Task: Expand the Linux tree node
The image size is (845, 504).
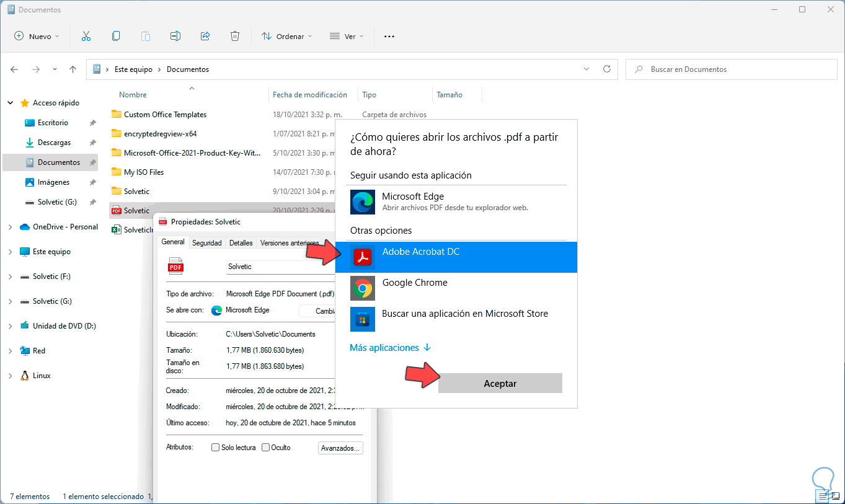Action: pyautogui.click(x=11, y=376)
